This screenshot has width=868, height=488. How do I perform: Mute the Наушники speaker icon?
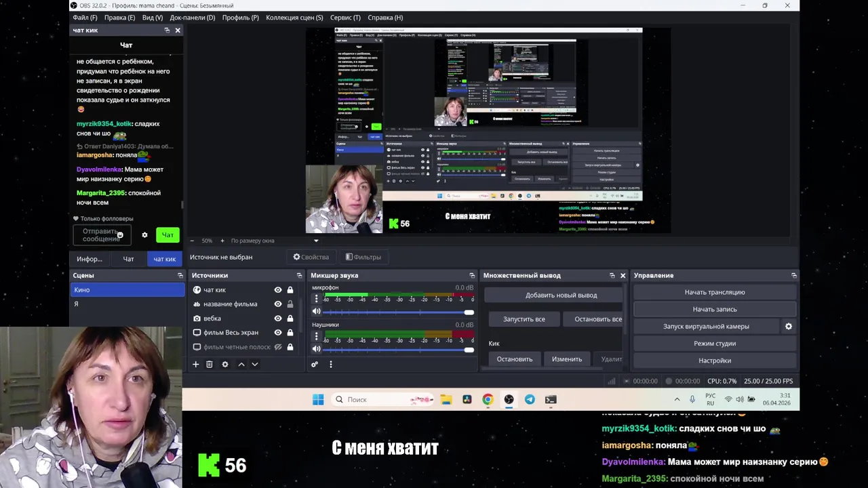point(317,349)
